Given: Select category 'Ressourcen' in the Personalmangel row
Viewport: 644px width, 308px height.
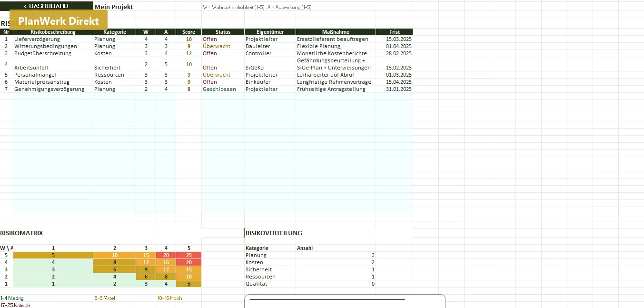Looking at the screenshot, I should [115, 75].
